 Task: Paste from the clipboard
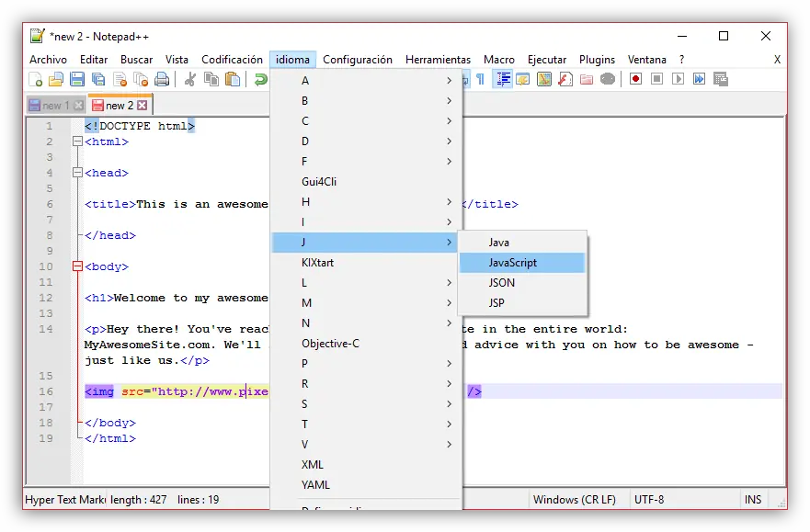point(233,79)
